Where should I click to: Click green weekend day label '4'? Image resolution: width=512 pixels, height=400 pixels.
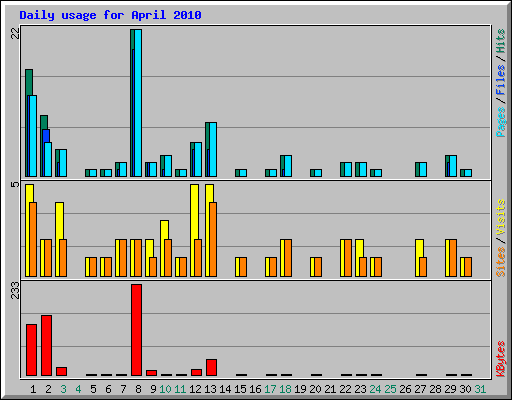(78, 389)
